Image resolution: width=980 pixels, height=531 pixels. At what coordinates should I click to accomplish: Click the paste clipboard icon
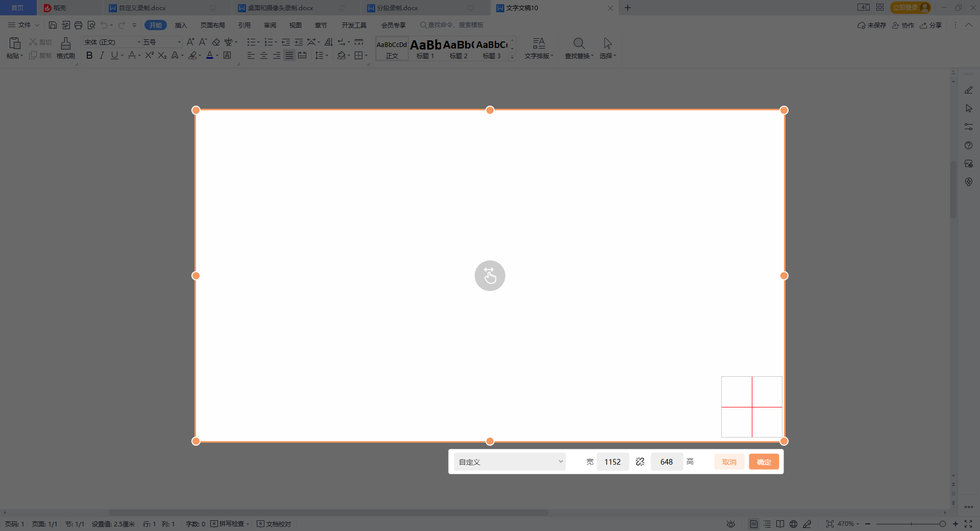15,44
